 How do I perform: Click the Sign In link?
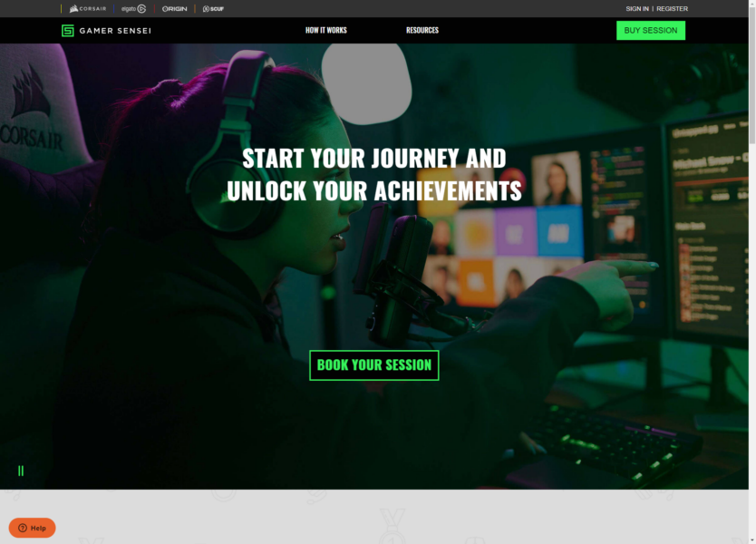[x=637, y=9]
